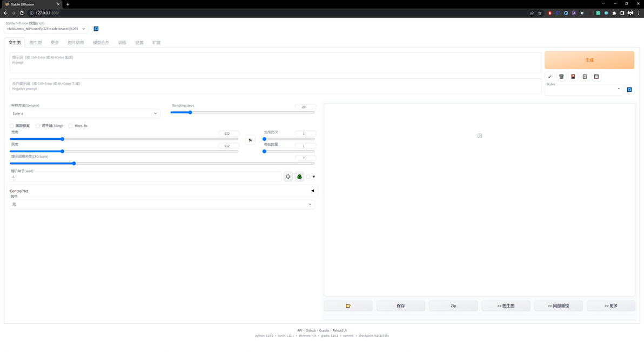The image size is (644, 352).
Task: Select the 文生图 tab
Action: click(15, 43)
